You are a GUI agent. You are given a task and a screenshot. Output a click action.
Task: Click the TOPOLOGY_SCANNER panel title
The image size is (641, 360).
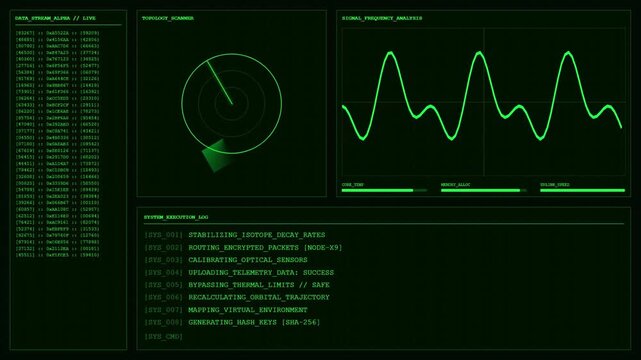[x=168, y=18]
